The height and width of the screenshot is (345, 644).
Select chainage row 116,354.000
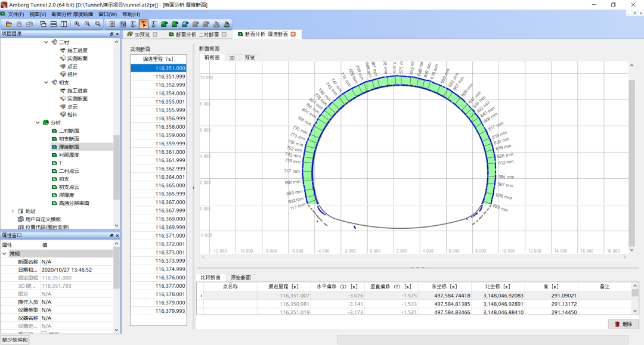[x=158, y=93]
